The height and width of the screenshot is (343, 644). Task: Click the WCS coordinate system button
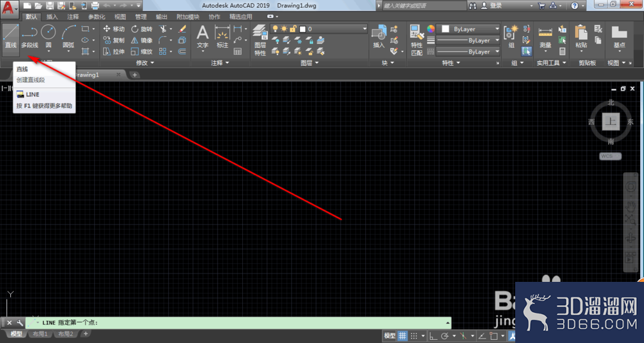coord(611,156)
